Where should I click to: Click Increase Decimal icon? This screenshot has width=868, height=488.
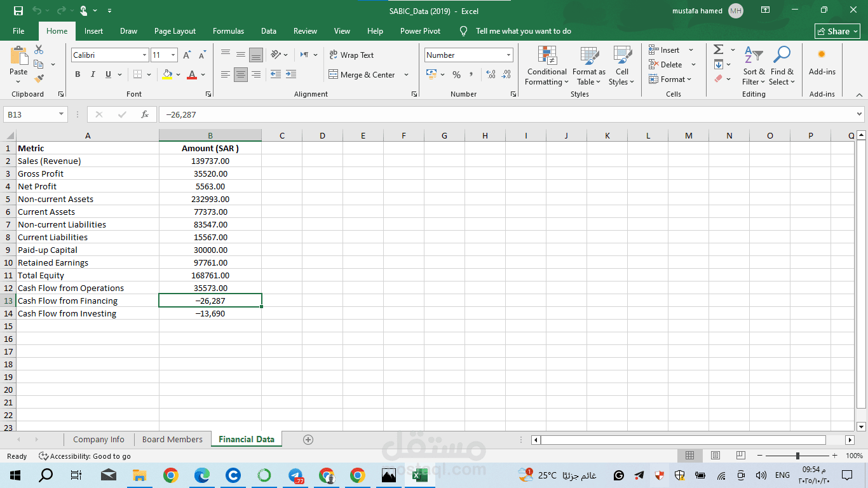point(491,74)
